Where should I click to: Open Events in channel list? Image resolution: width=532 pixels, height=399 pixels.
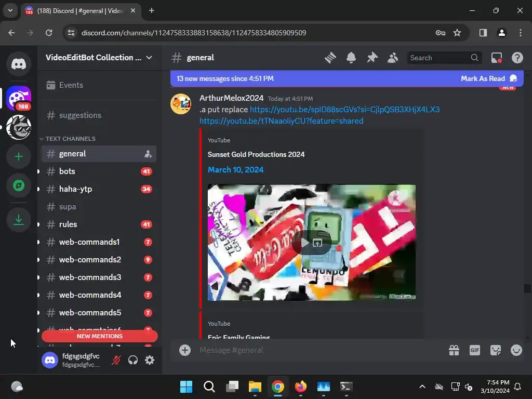coord(98,85)
